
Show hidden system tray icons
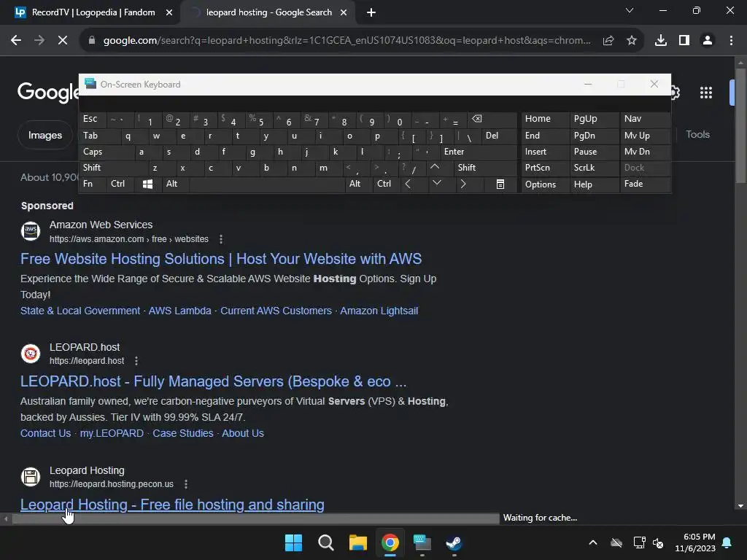593,542
